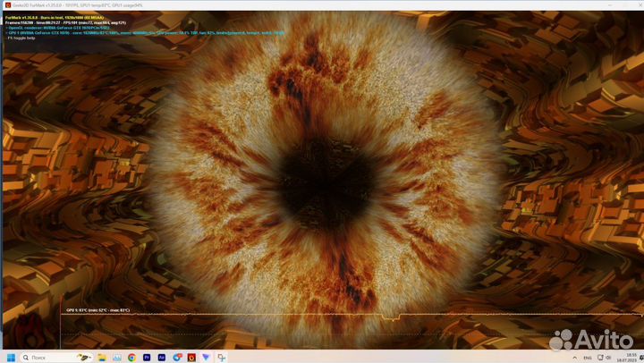The width and height of the screenshot is (644, 363).
Task: Open the purple triangle app on taskbar
Action: (x=207, y=357)
